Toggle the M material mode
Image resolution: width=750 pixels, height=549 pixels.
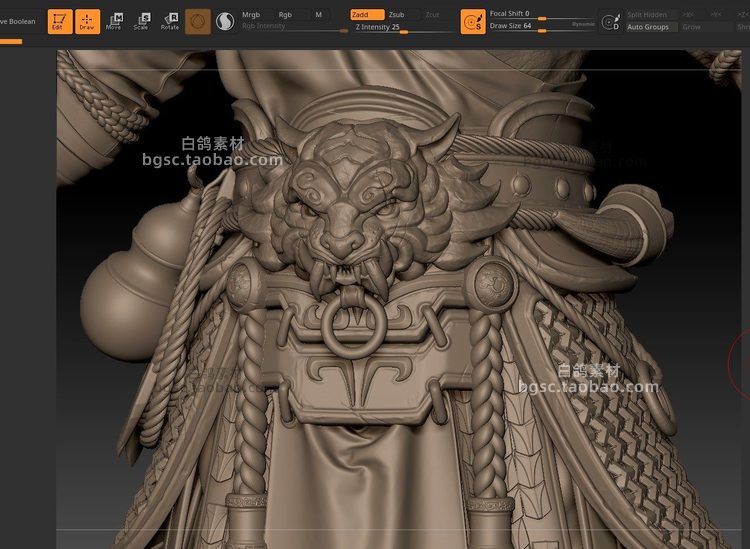(x=319, y=15)
